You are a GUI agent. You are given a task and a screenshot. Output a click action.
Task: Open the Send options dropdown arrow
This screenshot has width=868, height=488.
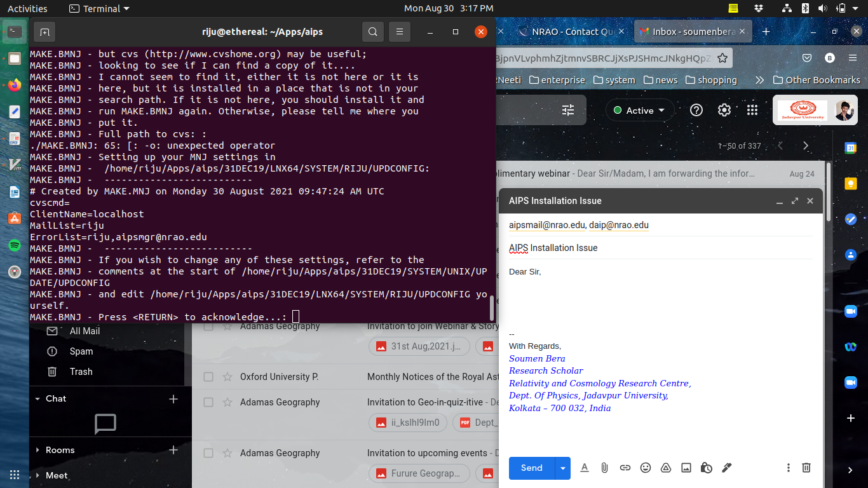point(562,468)
